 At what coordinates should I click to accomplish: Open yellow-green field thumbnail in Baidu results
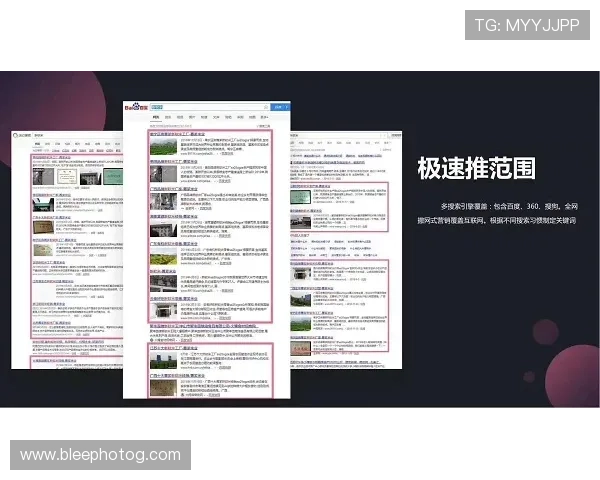coord(163,256)
